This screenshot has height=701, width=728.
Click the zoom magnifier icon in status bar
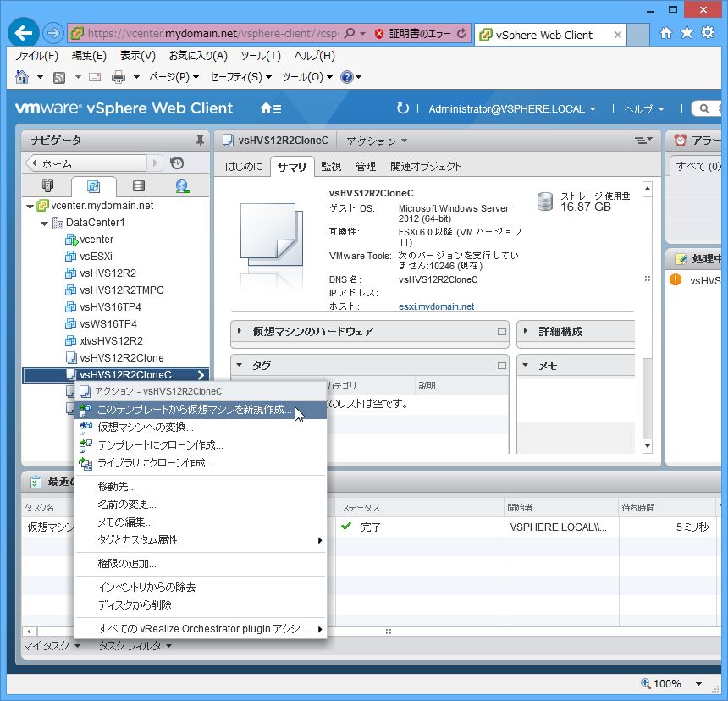tap(645, 683)
